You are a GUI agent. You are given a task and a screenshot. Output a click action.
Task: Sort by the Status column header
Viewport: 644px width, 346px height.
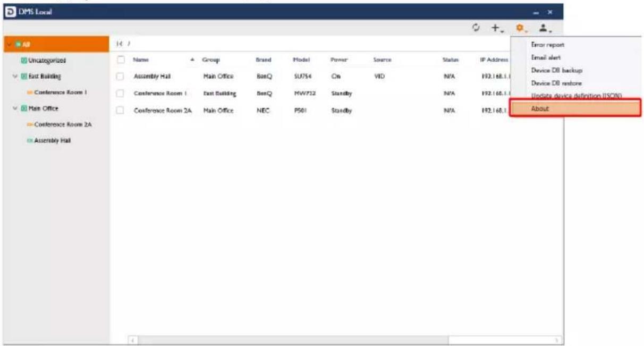(450, 60)
